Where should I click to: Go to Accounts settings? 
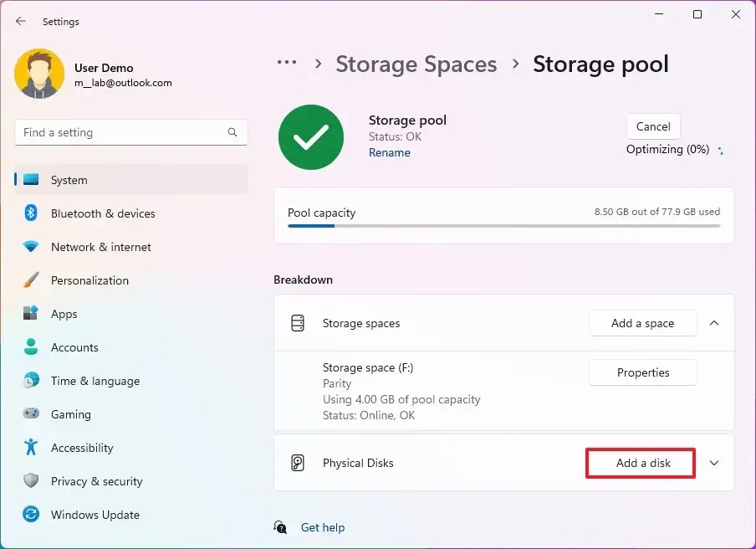click(x=74, y=347)
